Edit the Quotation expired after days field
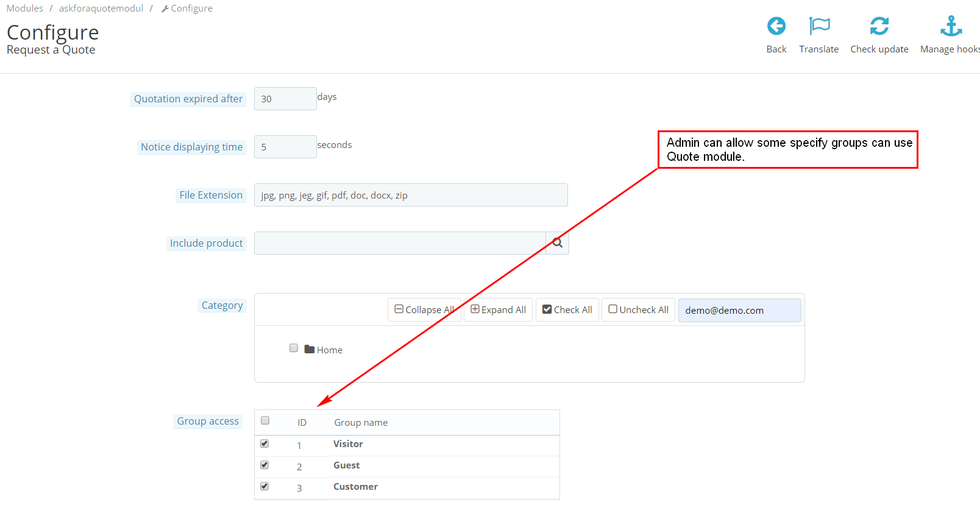 [285, 99]
